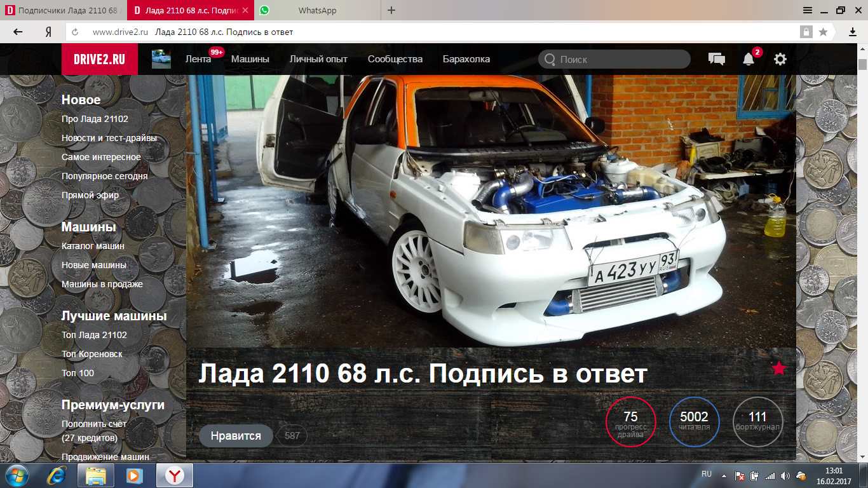Viewport: 868px width, 488px height.
Task: Reload the page with the refresh icon
Action: pyautogui.click(x=75, y=32)
